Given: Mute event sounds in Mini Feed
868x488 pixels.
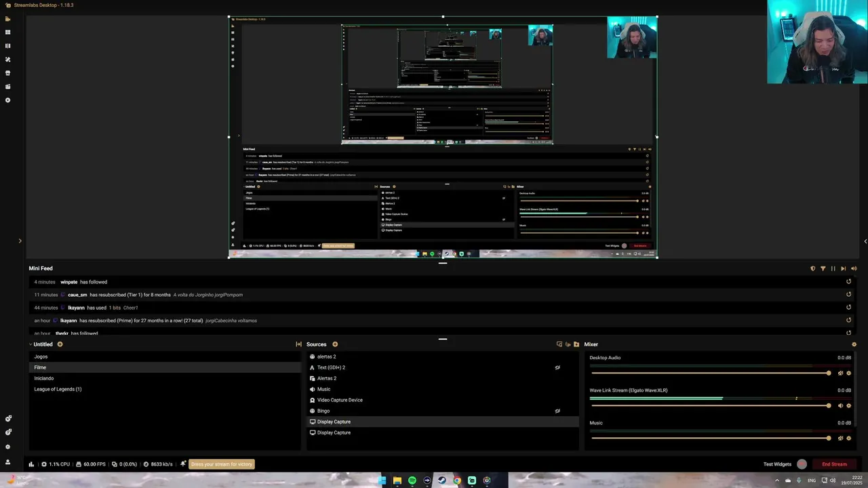Looking at the screenshot, I should tap(854, 268).
